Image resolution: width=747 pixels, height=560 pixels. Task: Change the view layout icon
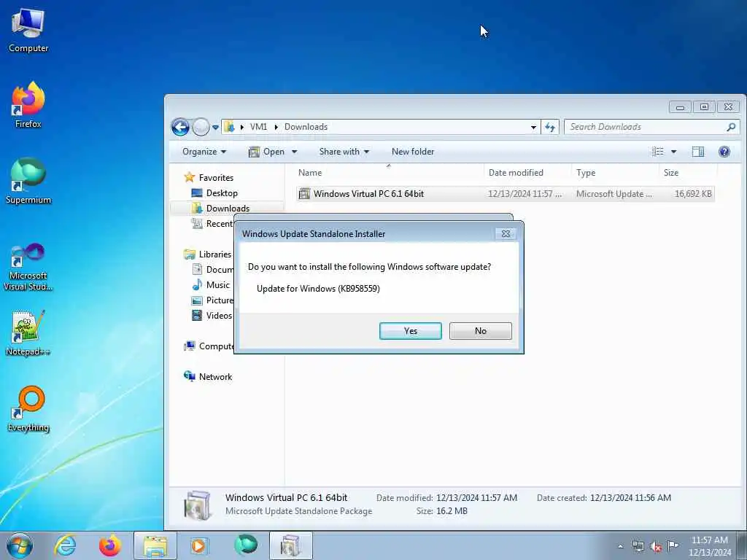coord(657,152)
